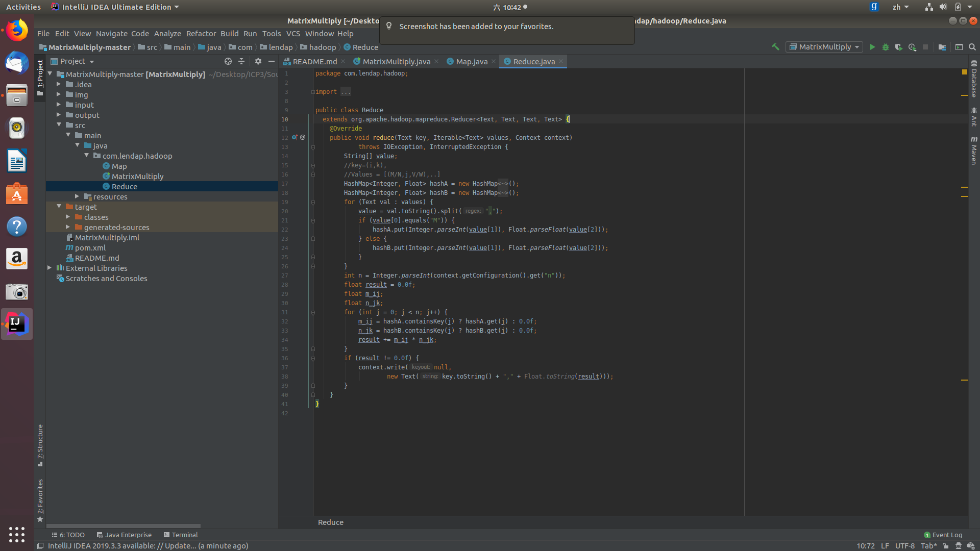Run with Coverage icon
Image resolution: width=980 pixels, height=551 pixels.
(899, 47)
